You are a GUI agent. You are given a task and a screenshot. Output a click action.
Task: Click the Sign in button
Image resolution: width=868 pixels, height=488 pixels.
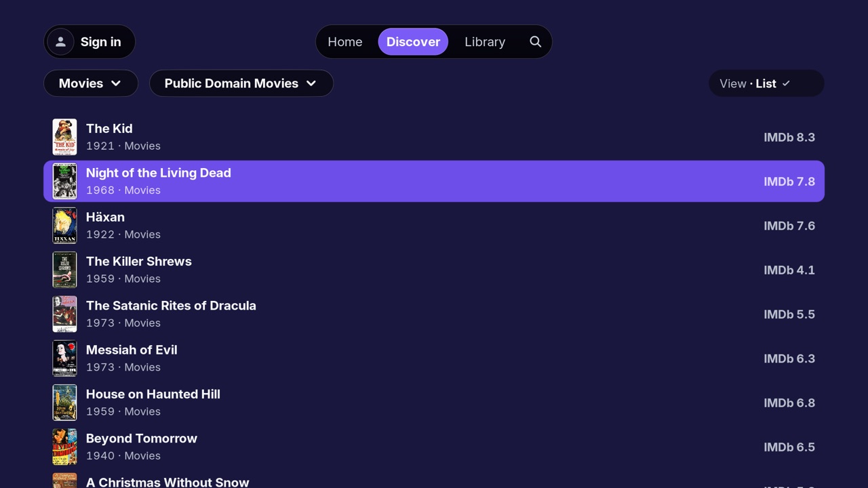coord(90,42)
